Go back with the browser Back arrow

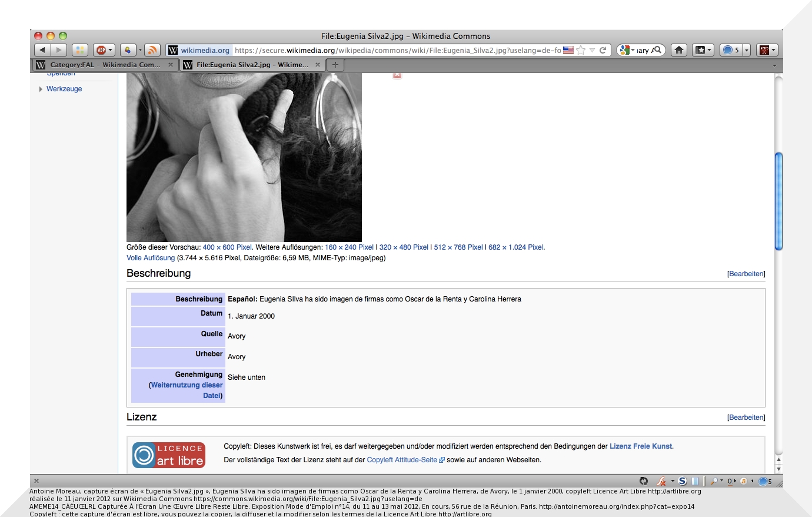(x=42, y=50)
